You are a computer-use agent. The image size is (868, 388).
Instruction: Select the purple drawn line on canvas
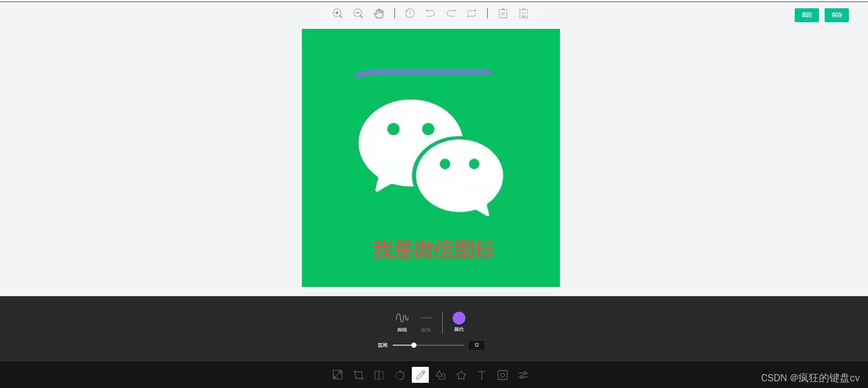(x=423, y=73)
